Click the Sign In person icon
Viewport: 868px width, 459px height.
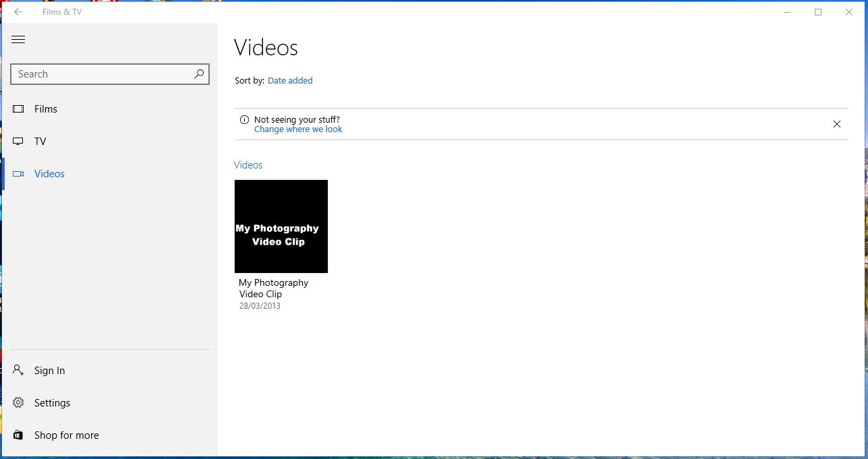18,370
